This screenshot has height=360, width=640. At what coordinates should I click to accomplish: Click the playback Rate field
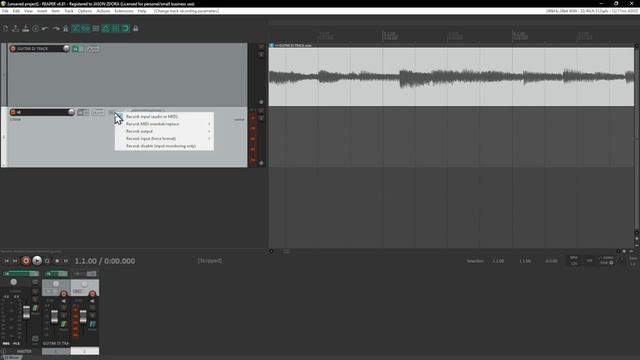(x=633, y=261)
